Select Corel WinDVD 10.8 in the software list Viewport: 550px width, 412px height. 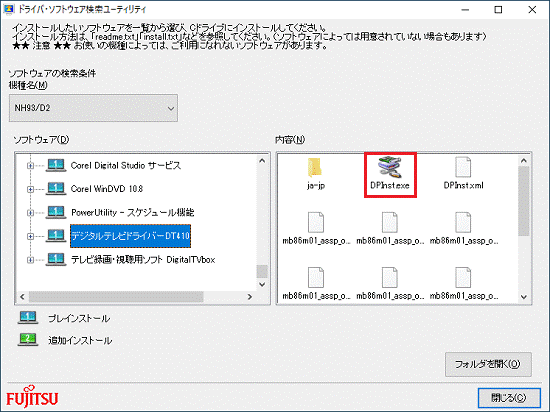[107, 189]
